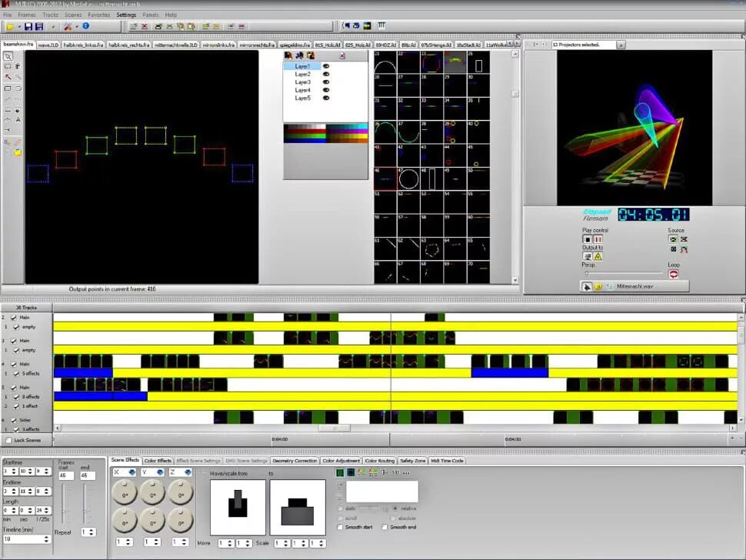
Task: Select the pointer selection tool in left toolbox
Action: click(x=8, y=56)
